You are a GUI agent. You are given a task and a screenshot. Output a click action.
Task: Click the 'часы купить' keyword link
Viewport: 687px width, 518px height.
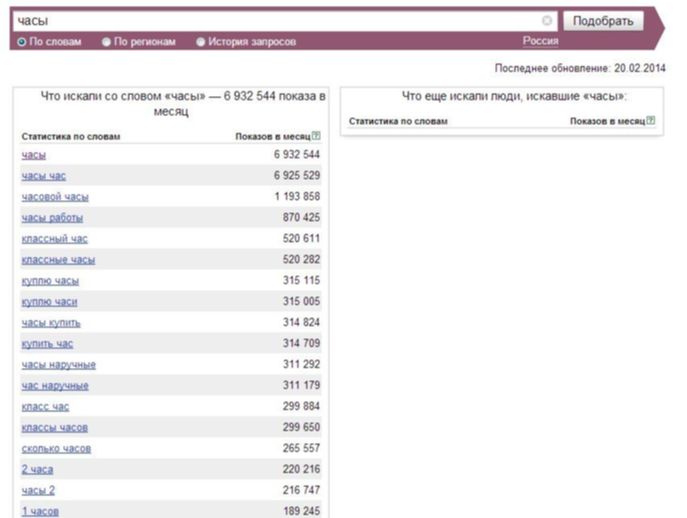(x=51, y=323)
